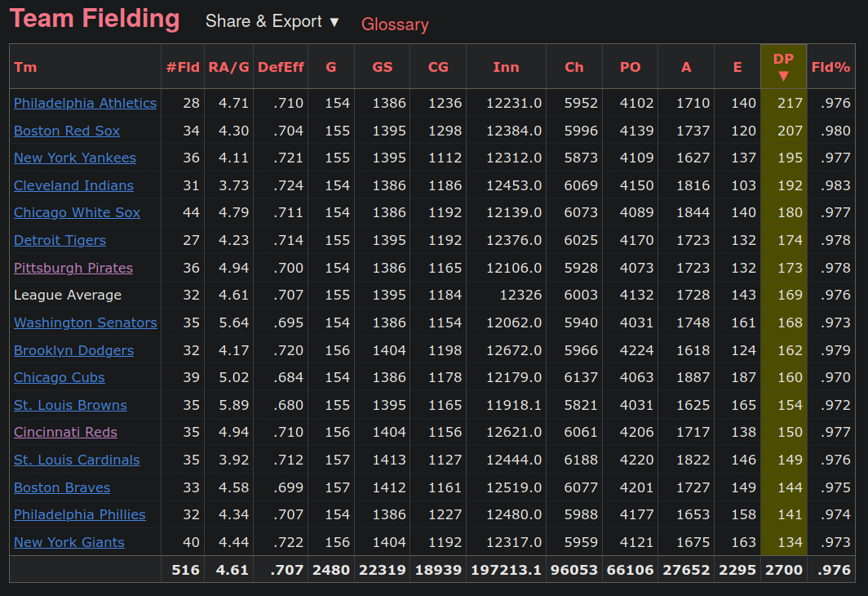Image resolution: width=868 pixels, height=596 pixels.
Task: Open New York Yankees team link
Action: point(75,158)
